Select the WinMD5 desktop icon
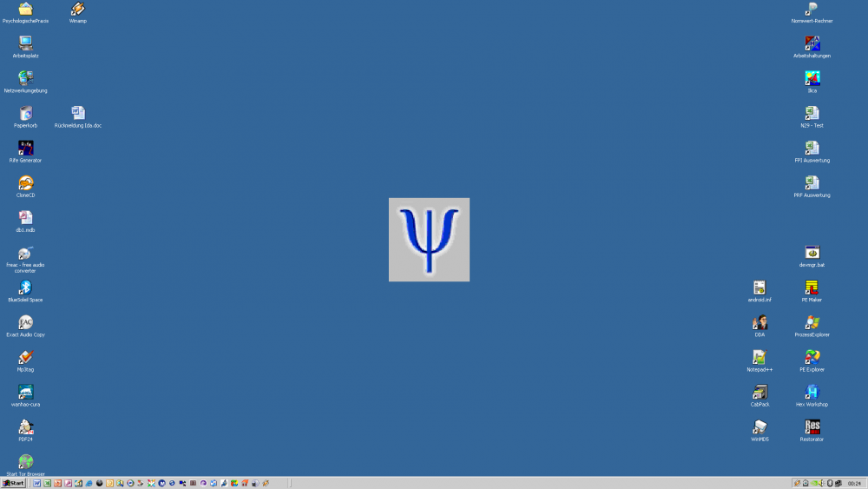 pyautogui.click(x=759, y=432)
